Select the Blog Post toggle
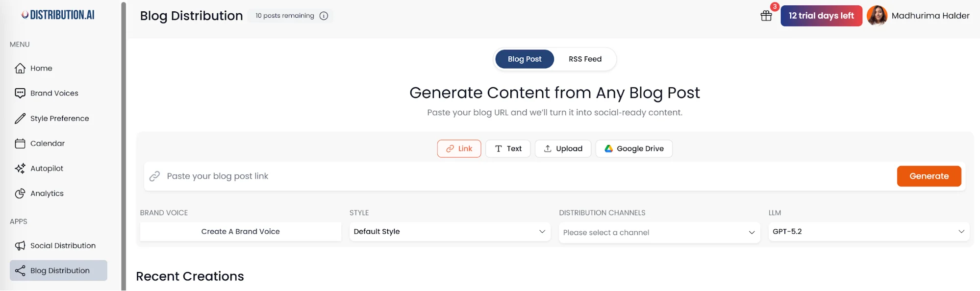The height and width of the screenshot is (291, 980). point(524,59)
